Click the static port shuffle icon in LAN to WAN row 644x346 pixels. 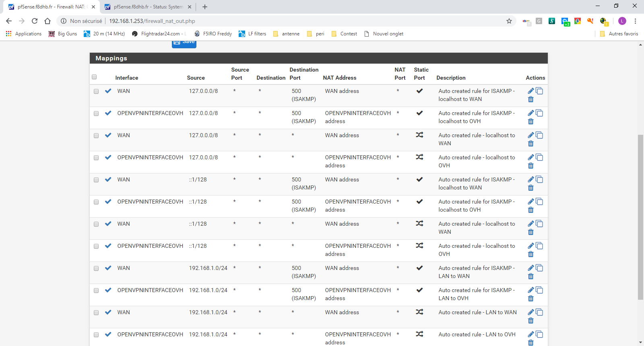coord(419,312)
